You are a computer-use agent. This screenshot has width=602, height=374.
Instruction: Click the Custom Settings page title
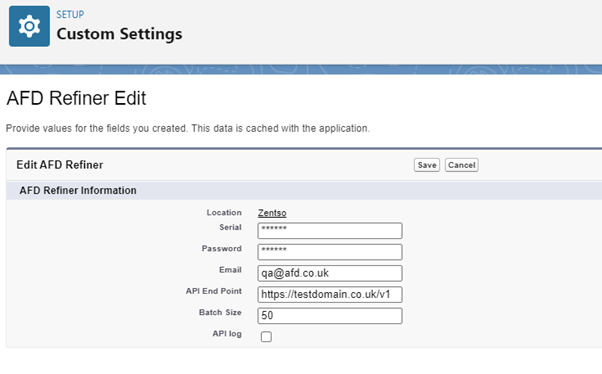tap(119, 34)
